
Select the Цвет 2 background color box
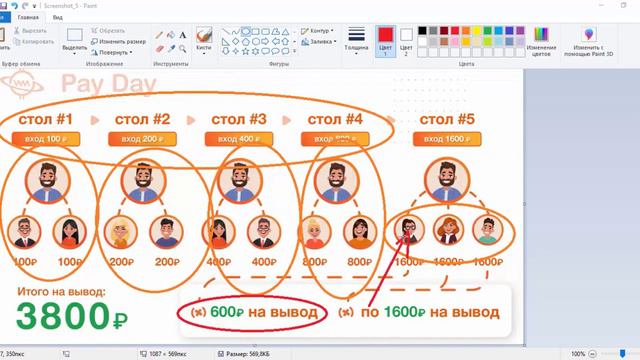click(x=406, y=41)
